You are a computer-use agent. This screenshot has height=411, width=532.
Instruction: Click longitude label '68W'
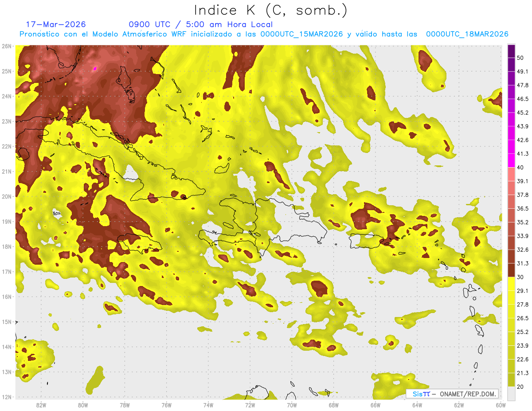(x=333, y=405)
